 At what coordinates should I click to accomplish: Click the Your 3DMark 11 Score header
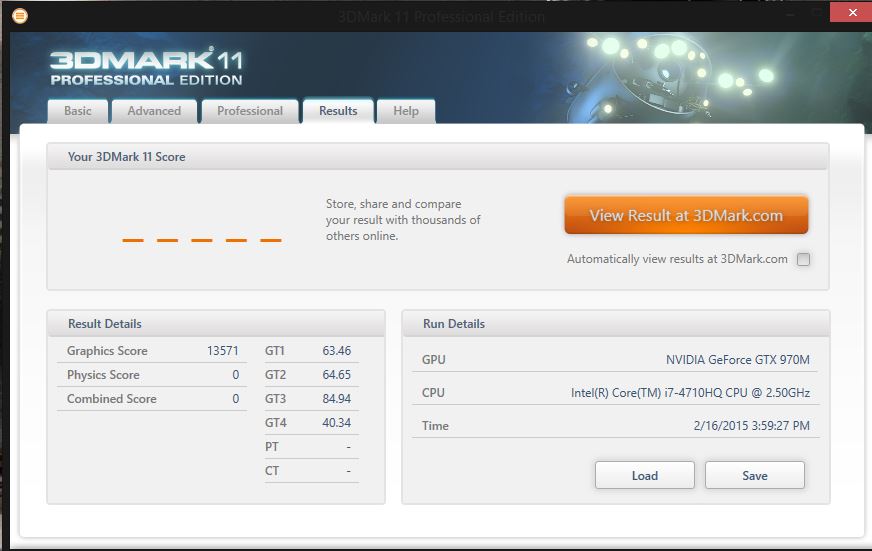[x=438, y=157]
